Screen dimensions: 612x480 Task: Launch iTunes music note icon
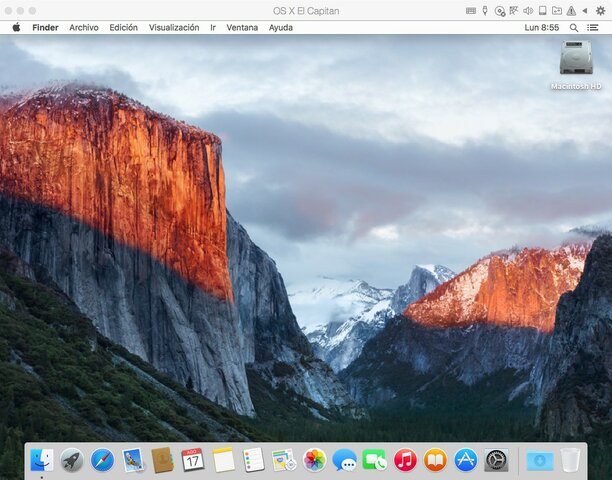(405, 460)
